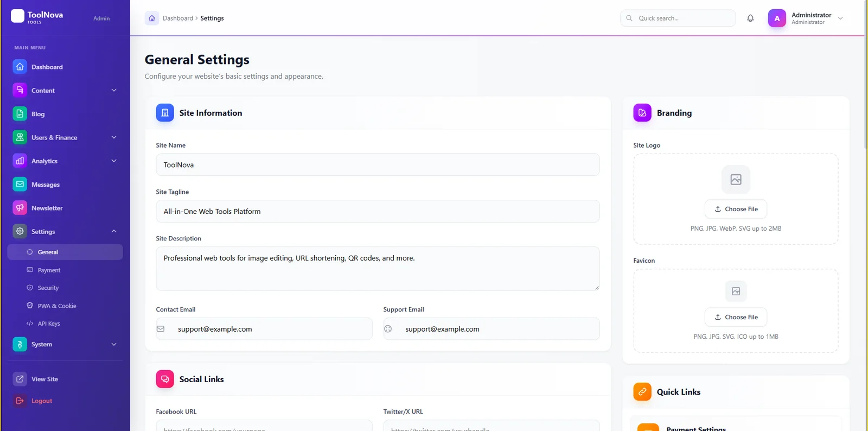The image size is (868, 431).
Task: Focus the Site Tagline input field
Action: [x=378, y=211]
